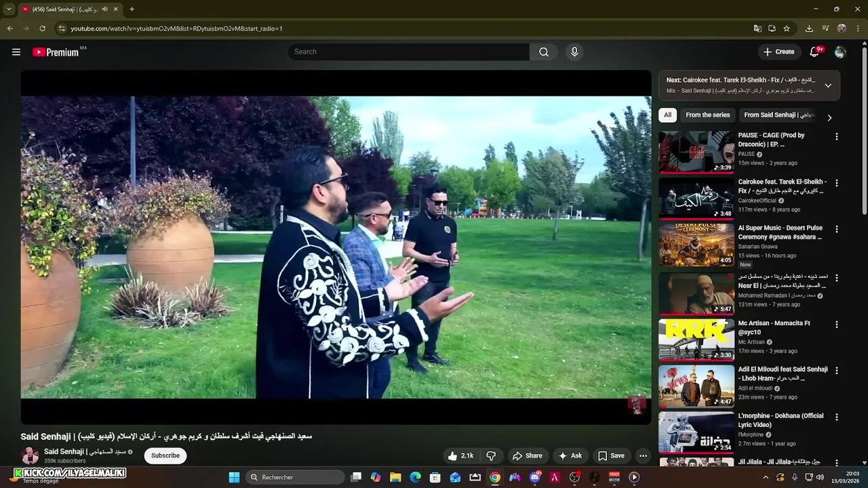The image size is (868, 488).
Task: Open options for Adil El Miloudi video
Action: click(x=836, y=371)
